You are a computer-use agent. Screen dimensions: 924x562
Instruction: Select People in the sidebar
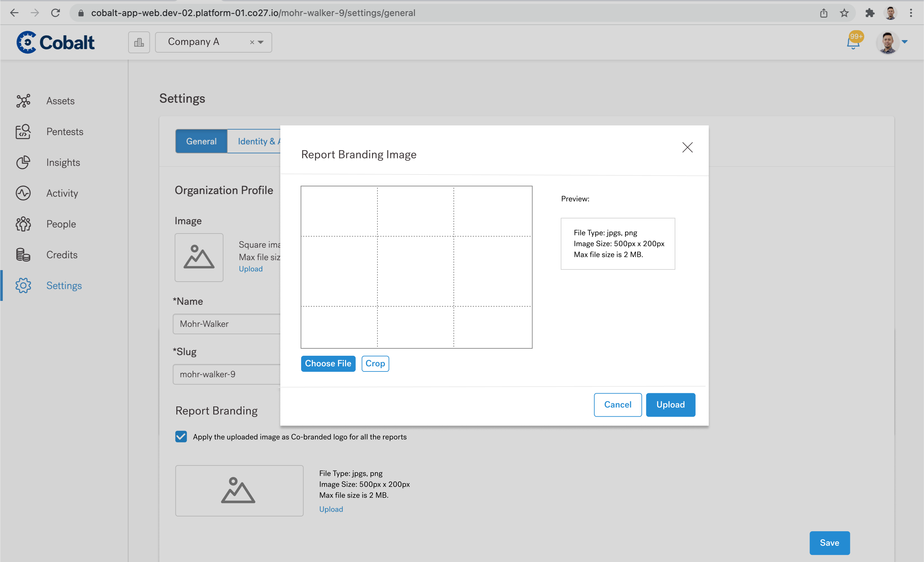[61, 224]
